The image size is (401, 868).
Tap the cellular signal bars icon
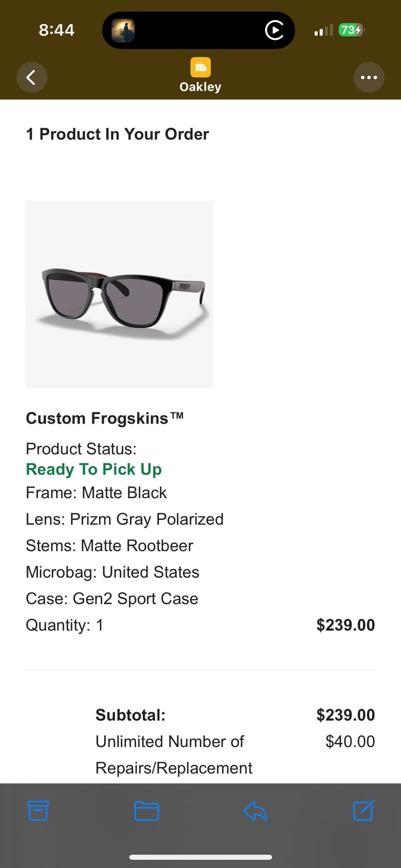(324, 30)
